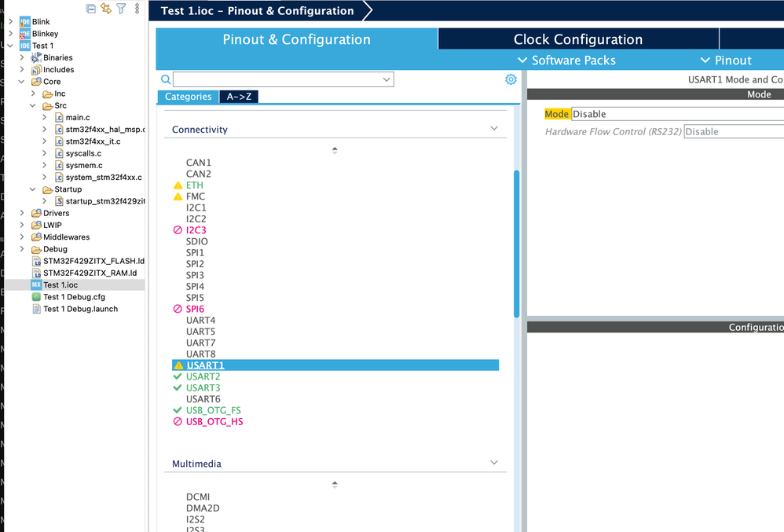Click the SPI6 disabled circle icon
Screen dimensions: 784x532
click(x=178, y=309)
